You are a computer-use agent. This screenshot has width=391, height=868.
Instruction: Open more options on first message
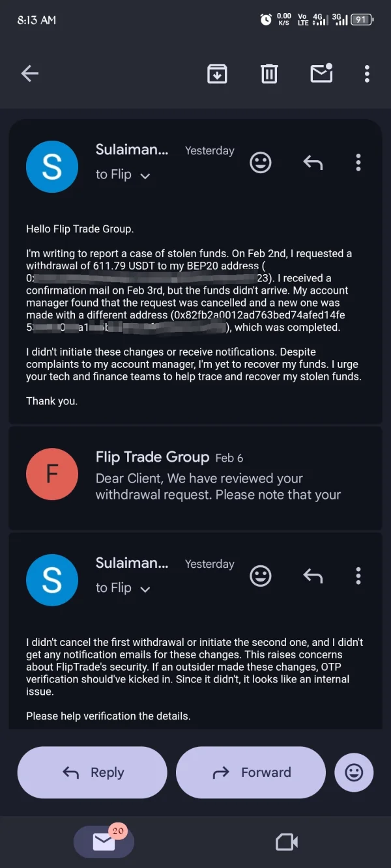click(358, 162)
